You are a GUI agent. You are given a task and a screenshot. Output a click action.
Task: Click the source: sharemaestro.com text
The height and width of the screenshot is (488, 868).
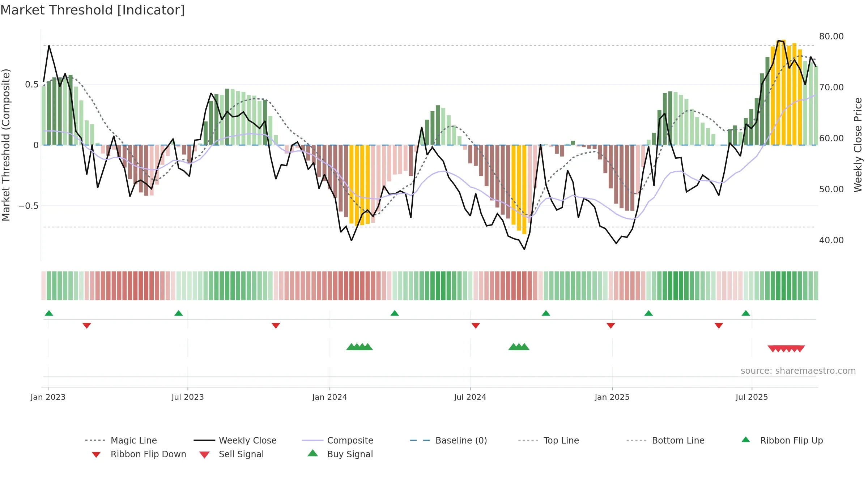tap(798, 371)
